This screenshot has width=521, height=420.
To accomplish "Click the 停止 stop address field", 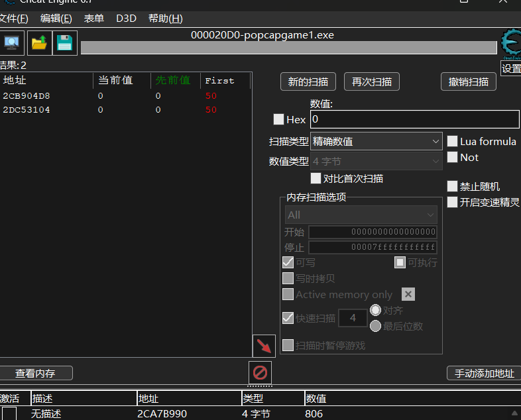I will 373,247.
